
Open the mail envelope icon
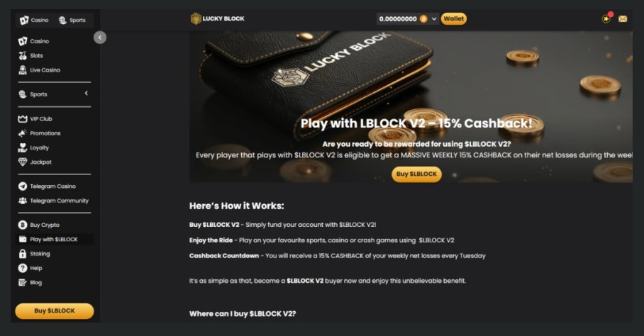click(x=623, y=19)
